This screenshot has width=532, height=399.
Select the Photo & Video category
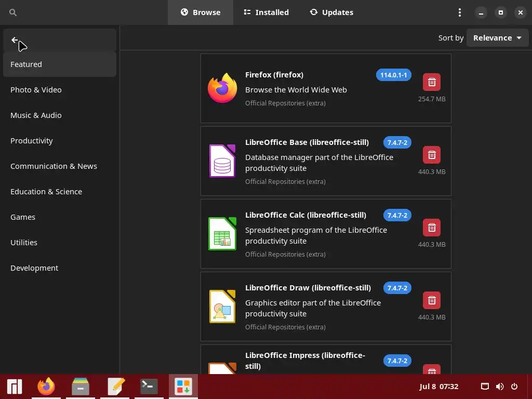(x=60, y=89)
